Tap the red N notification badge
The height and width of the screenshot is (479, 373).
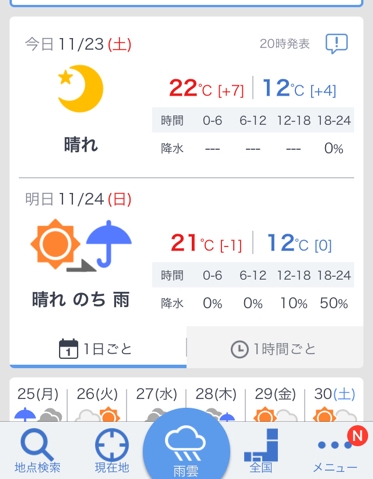[x=357, y=436]
